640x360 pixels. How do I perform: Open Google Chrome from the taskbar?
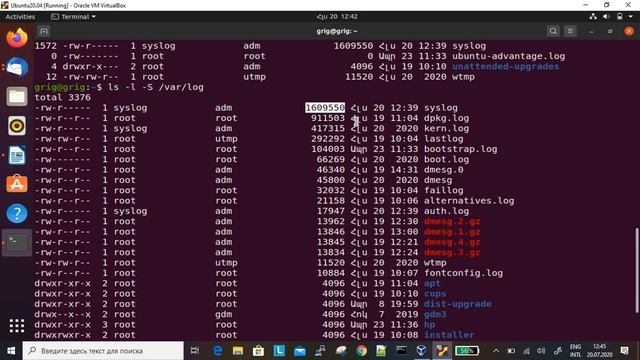361,351
